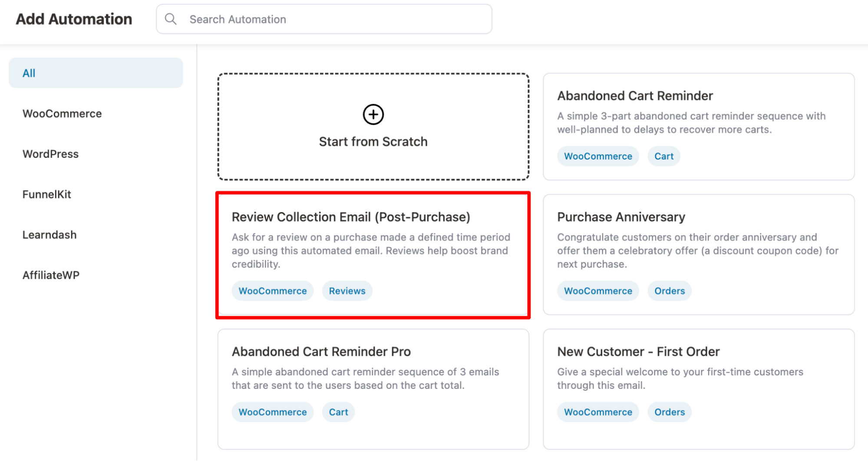Viewport: 868px width, 461px height.
Task: Choose the Learndash sidebar filter
Action: pyautogui.click(x=50, y=235)
